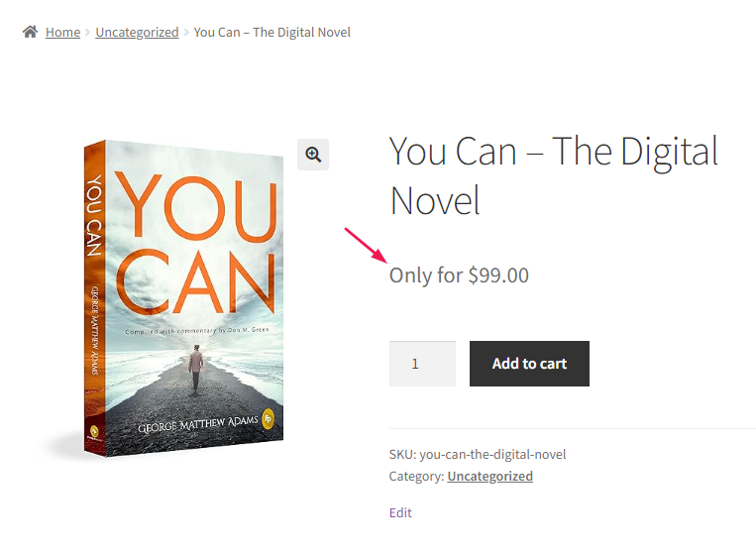Click the Category label text
Screen dimensions: 756x550
[416, 477]
